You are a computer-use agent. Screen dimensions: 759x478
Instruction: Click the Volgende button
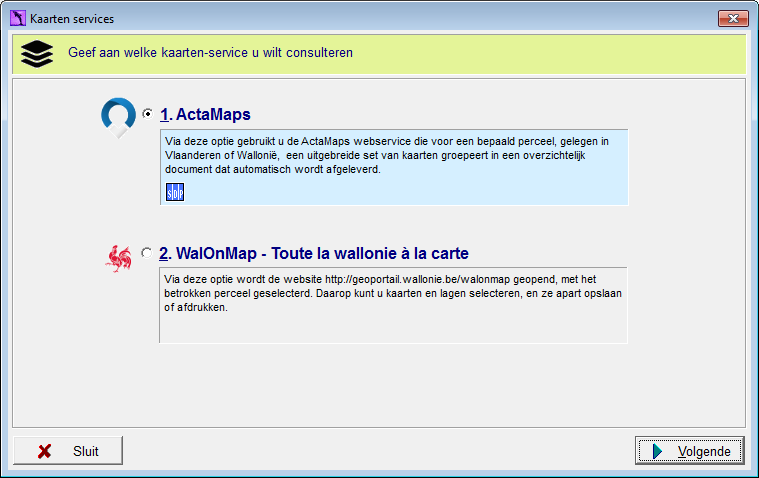tap(690, 451)
